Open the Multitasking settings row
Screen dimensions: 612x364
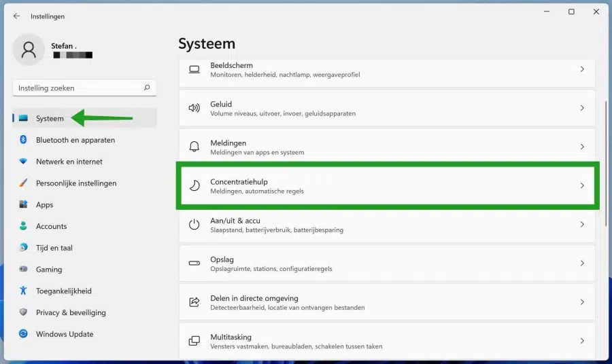coord(387,341)
